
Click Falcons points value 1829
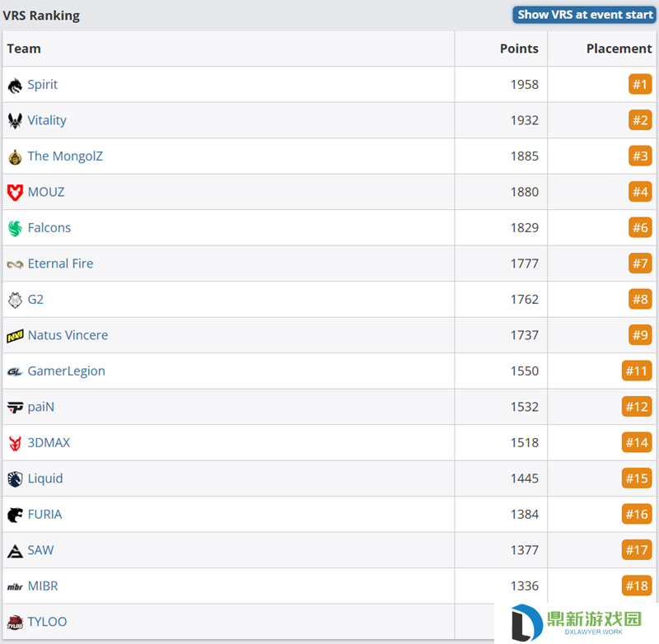[x=525, y=227]
